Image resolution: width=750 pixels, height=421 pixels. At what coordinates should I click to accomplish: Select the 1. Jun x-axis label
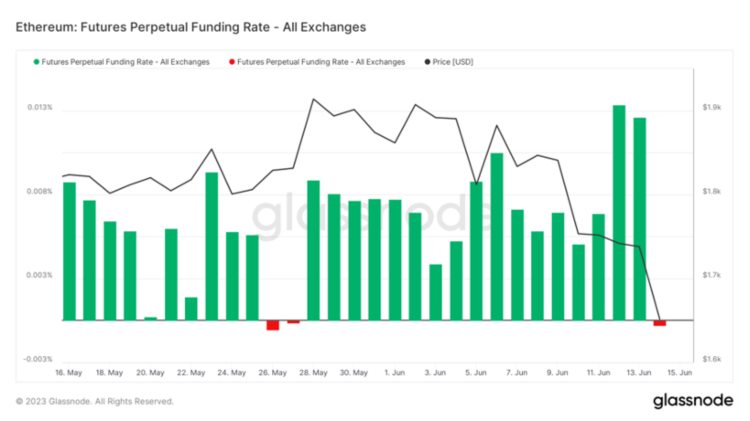pos(395,372)
